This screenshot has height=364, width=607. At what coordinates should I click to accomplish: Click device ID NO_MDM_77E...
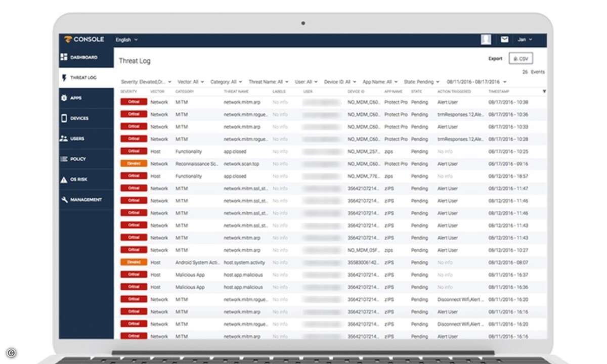[x=363, y=176]
